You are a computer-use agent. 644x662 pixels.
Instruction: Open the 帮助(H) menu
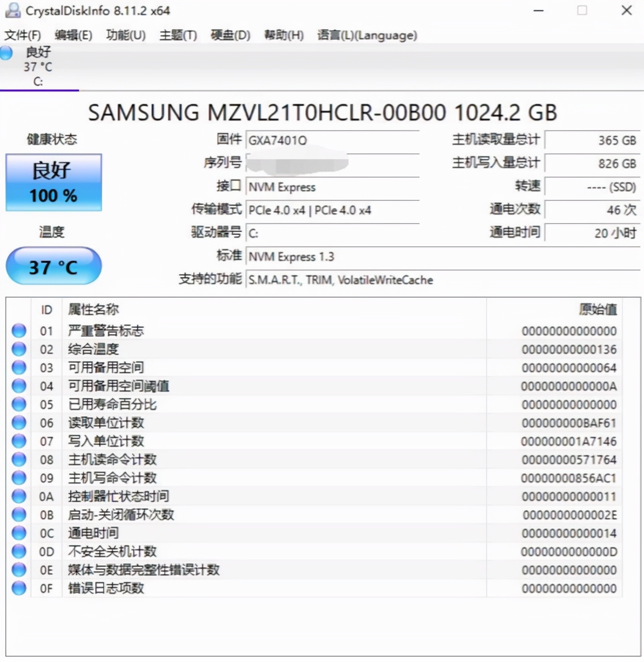[x=283, y=35]
